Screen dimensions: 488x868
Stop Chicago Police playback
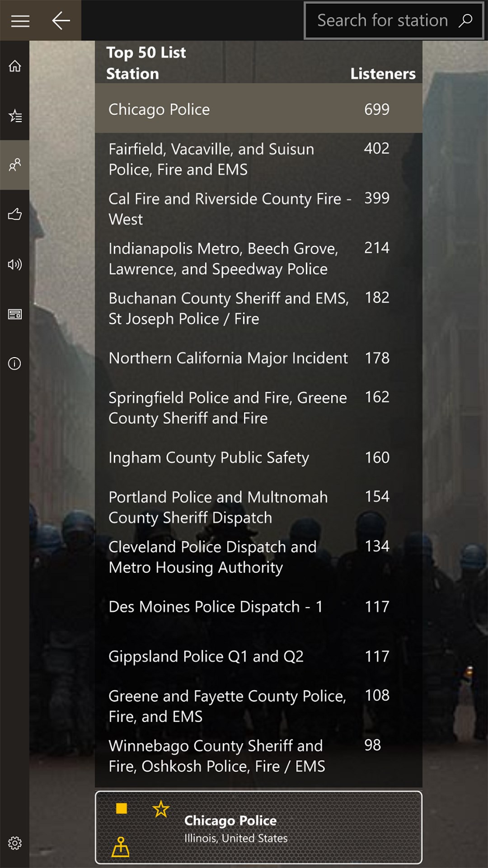(x=121, y=808)
